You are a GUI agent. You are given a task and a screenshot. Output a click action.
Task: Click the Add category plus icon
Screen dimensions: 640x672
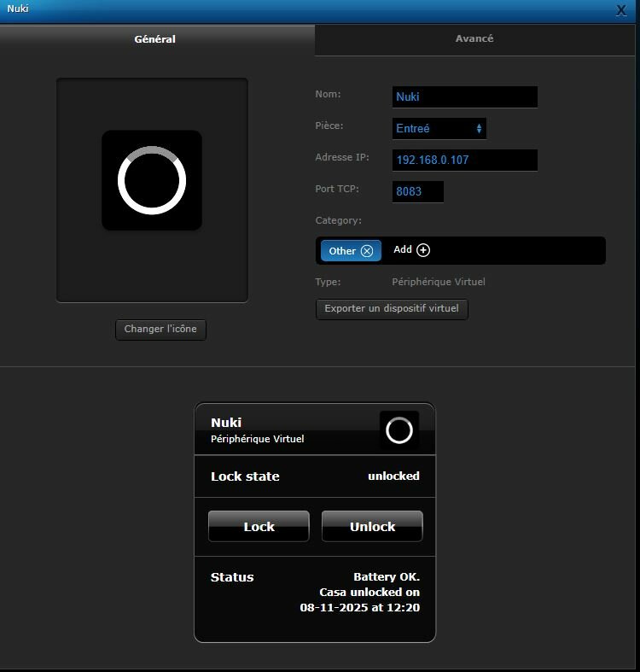(423, 250)
